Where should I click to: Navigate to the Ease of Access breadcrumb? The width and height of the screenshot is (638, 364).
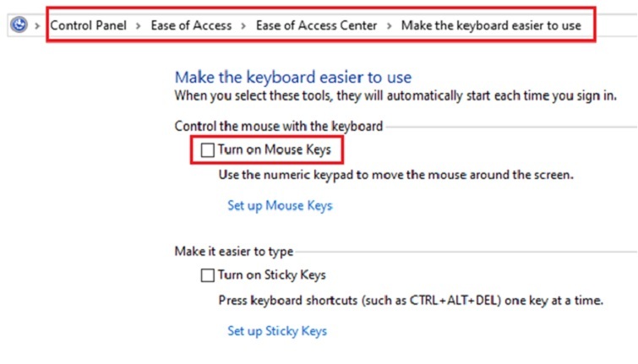(191, 25)
